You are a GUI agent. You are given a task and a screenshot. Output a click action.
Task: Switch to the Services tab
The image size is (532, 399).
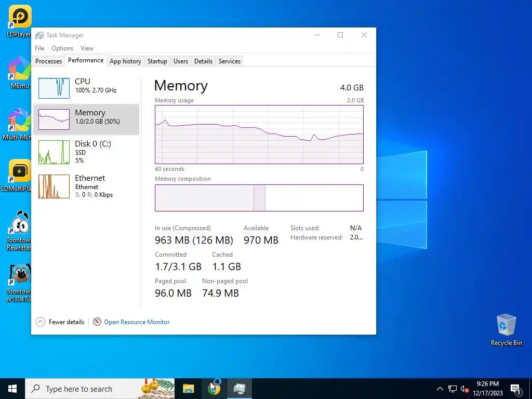point(229,61)
